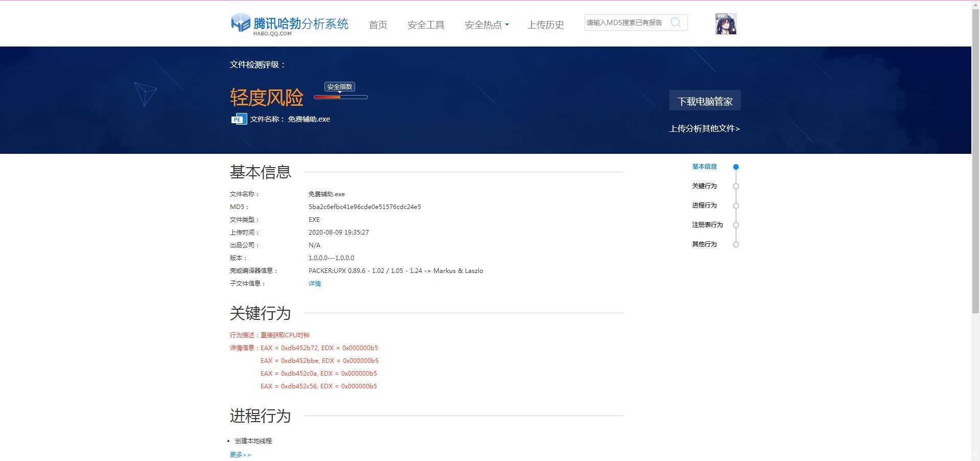
Task: Open 安全工具 menu item
Action: pos(426,25)
